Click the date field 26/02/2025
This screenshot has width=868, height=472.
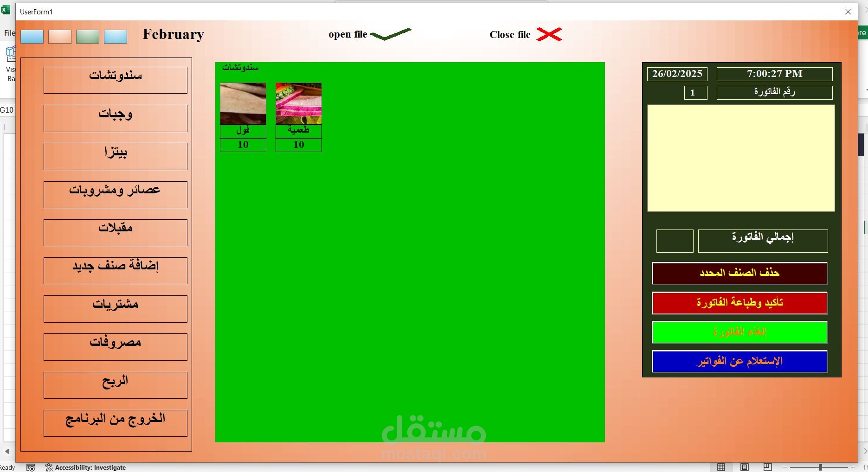tap(677, 74)
